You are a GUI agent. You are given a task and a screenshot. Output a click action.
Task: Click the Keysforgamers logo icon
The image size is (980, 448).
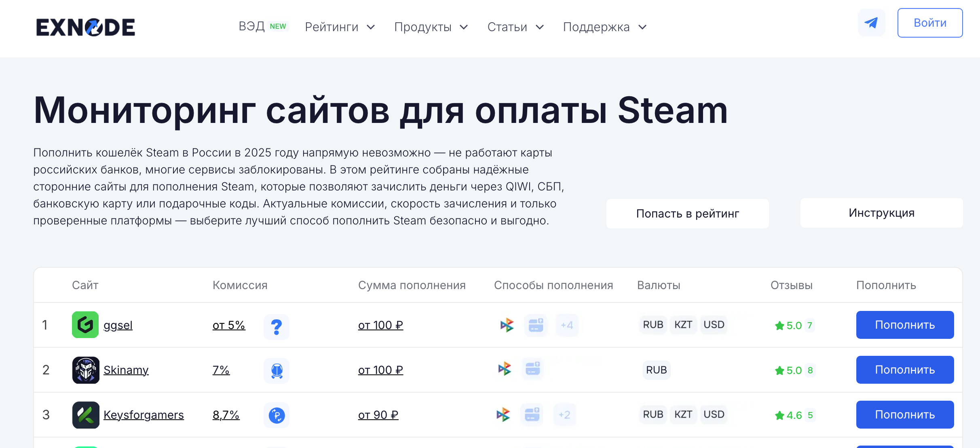tap(86, 414)
